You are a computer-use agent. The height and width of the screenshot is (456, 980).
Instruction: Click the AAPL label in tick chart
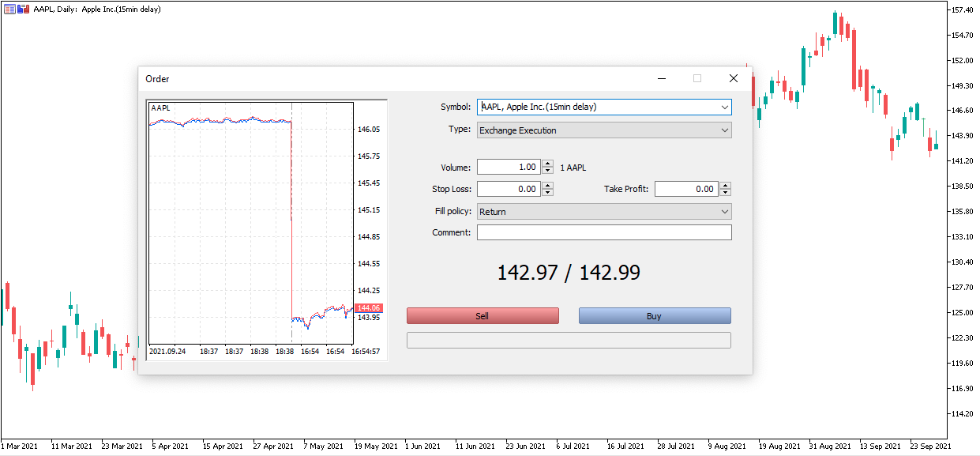coord(160,107)
